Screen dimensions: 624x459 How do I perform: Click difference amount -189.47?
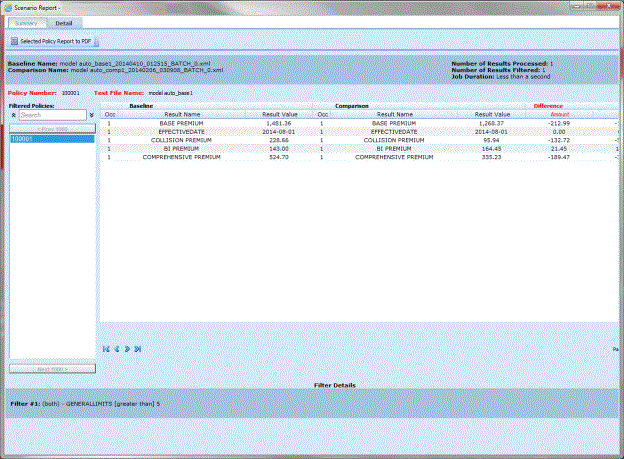click(559, 157)
